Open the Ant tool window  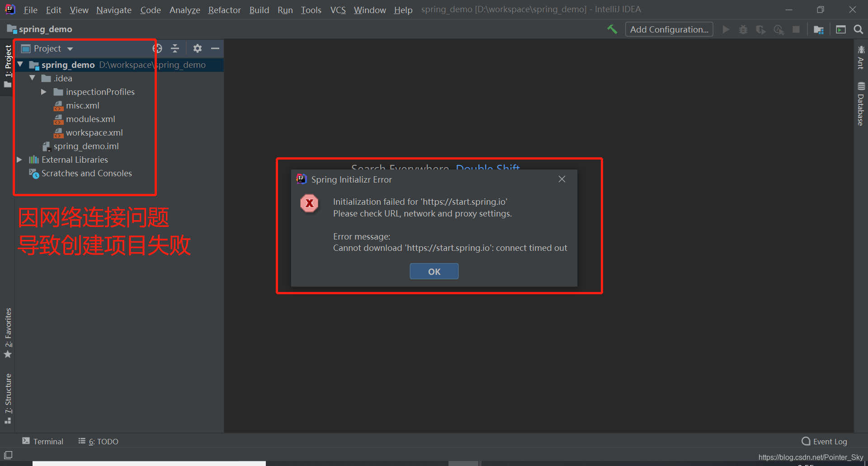(x=861, y=57)
